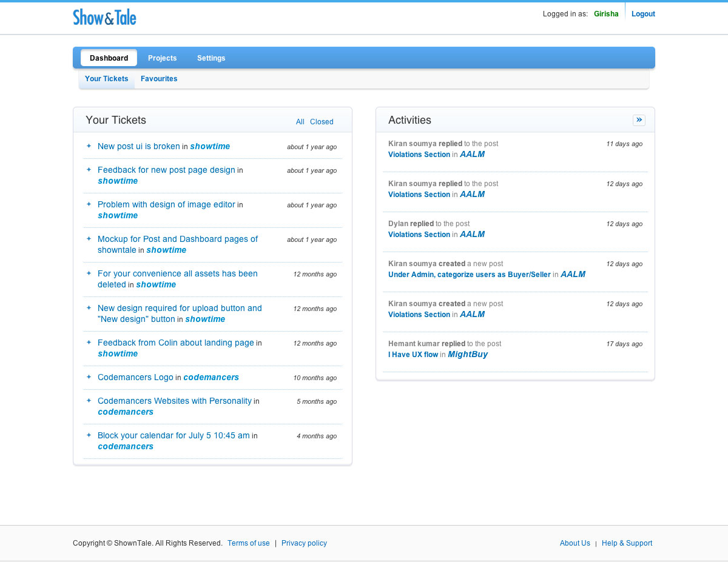Viewport: 728px width, 582px height.
Task: Expand Activities panel with double-arrow icon
Action: tap(639, 120)
